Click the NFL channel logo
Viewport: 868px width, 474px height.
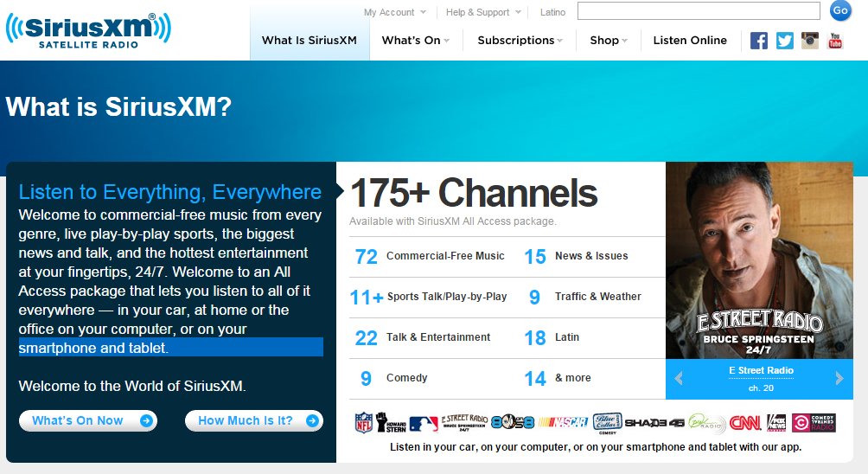point(364,423)
